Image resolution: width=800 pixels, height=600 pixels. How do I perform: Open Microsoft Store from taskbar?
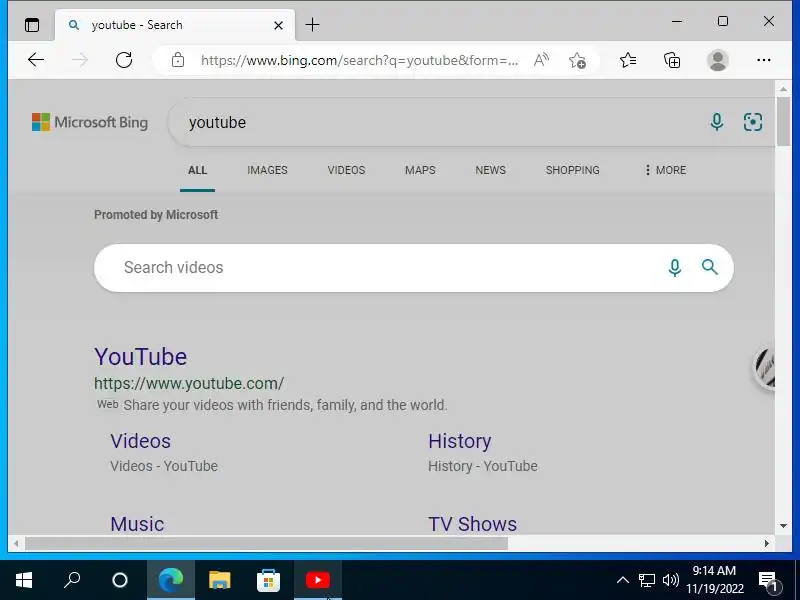coord(268,580)
